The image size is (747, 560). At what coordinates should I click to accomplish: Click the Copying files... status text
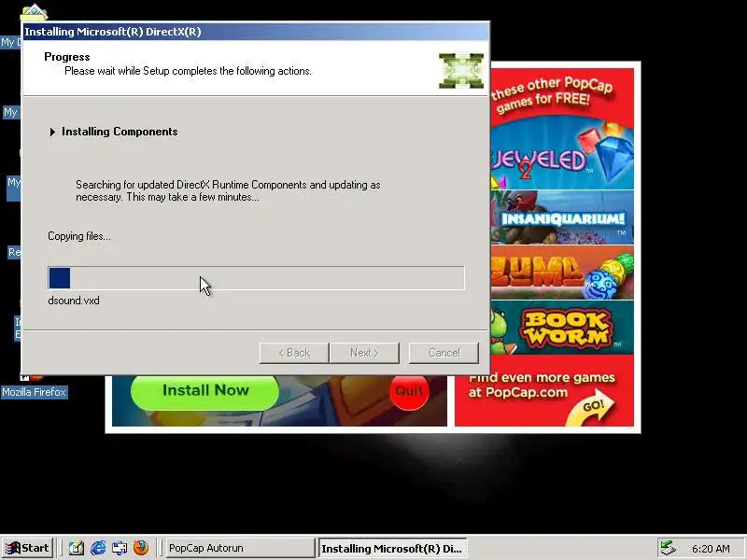point(79,236)
